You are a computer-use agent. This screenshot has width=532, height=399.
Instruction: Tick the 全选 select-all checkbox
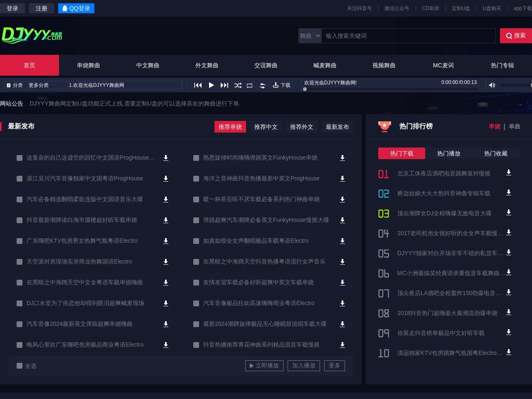[x=20, y=366]
